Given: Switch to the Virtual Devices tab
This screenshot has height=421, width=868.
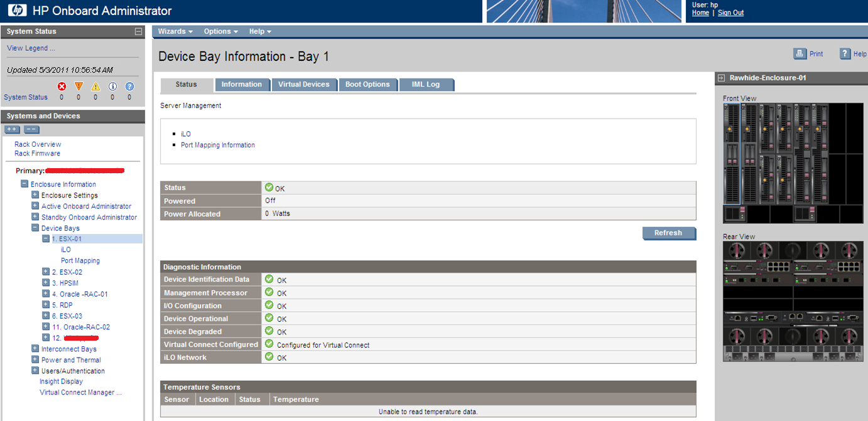Looking at the screenshot, I should (x=303, y=85).
